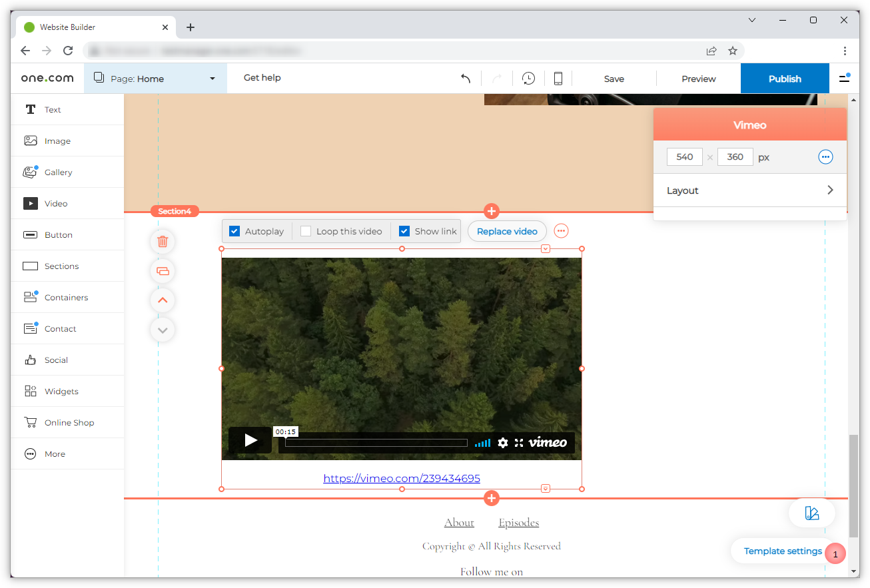Image resolution: width=870 pixels, height=588 pixels.
Task: Expand the Layout settings in Vimeo panel
Action: pyautogui.click(x=749, y=190)
